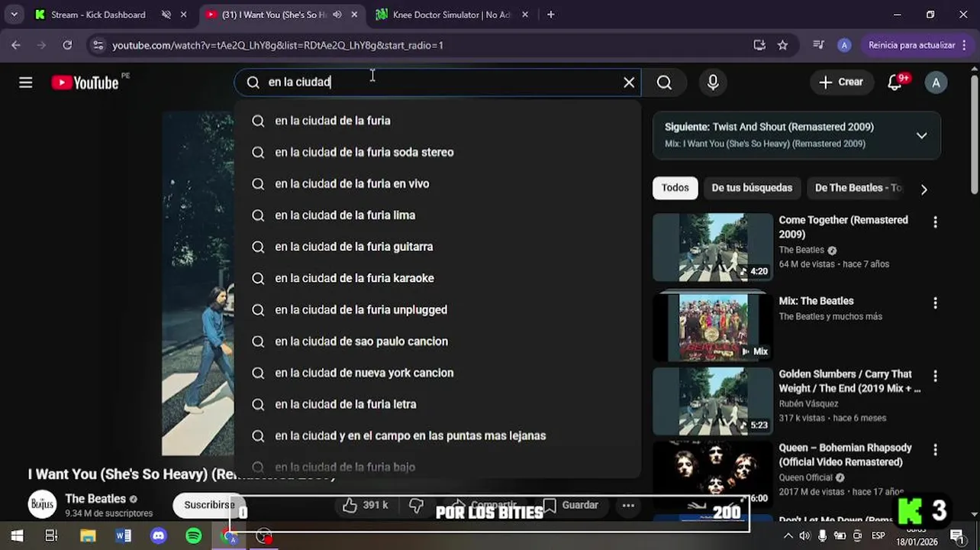
Task: Go to the YouTube home logo
Action: (85, 82)
